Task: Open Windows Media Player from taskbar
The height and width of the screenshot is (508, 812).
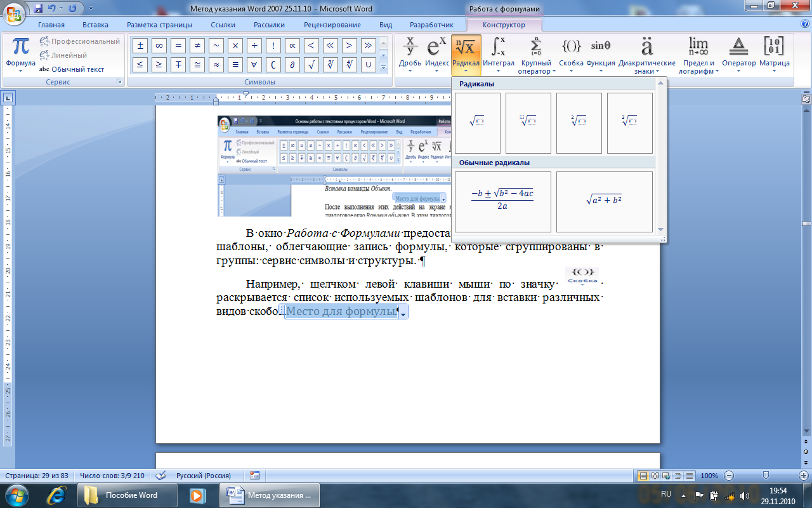Action: pos(197,495)
